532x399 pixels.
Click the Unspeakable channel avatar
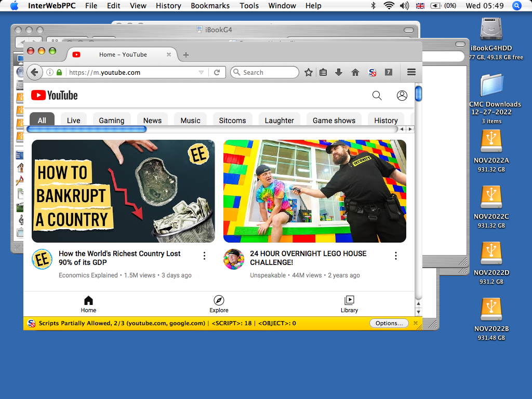[233, 259]
